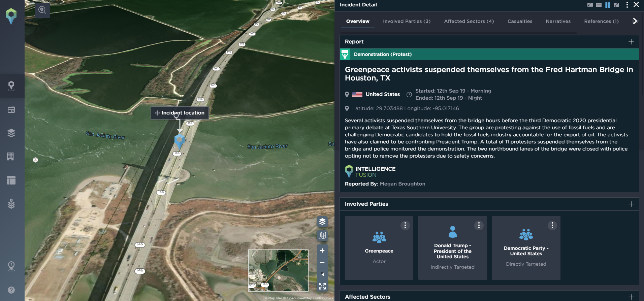
Task: Open the pin-with-layers icon in sidebar
Action: [x=11, y=204]
